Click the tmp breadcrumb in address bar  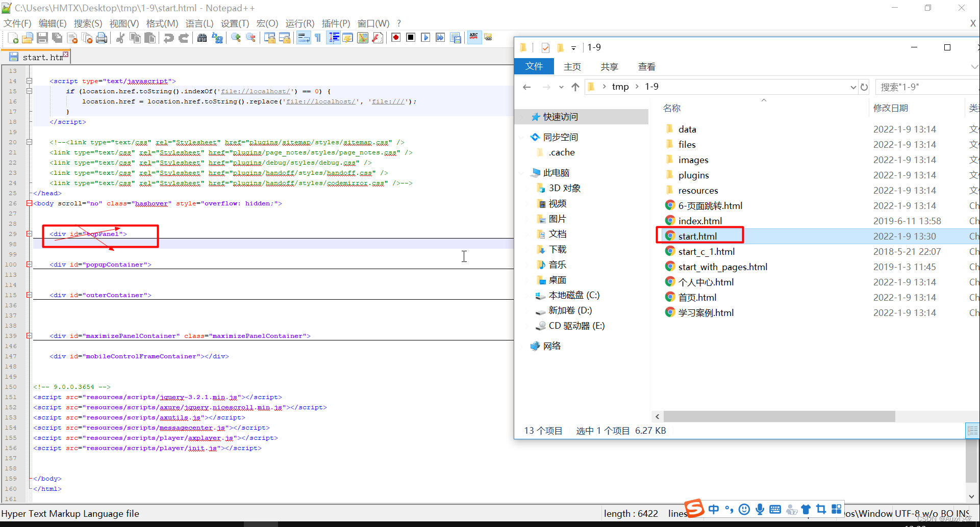point(620,87)
